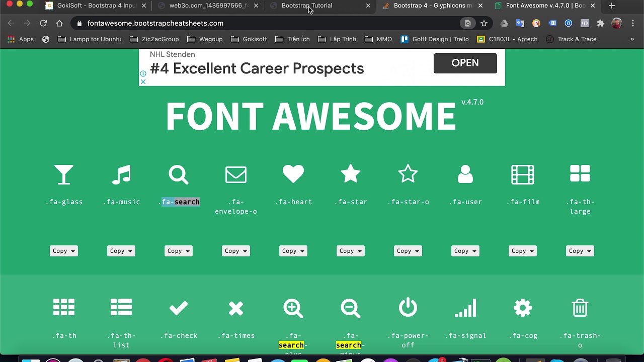644x362 pixels.
Task: Click the fa-glass cocktail icon
Action: [x=64, y=174]
